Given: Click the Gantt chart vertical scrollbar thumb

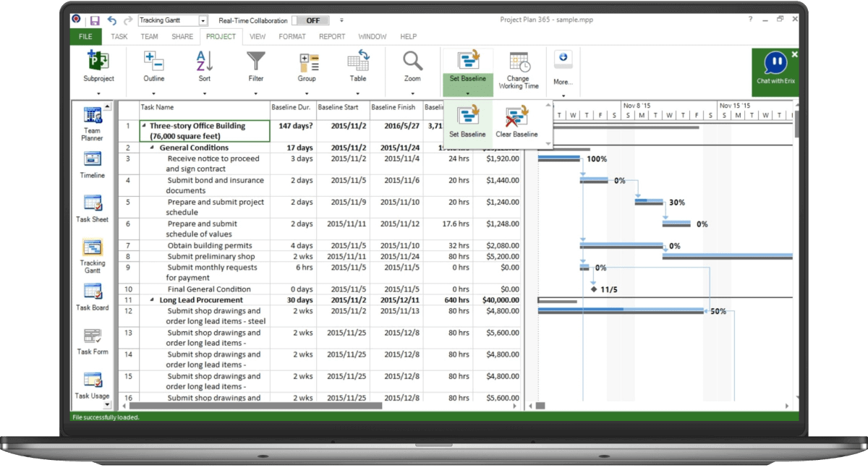Looking at the screenshot, I should (x=796, y=123).
